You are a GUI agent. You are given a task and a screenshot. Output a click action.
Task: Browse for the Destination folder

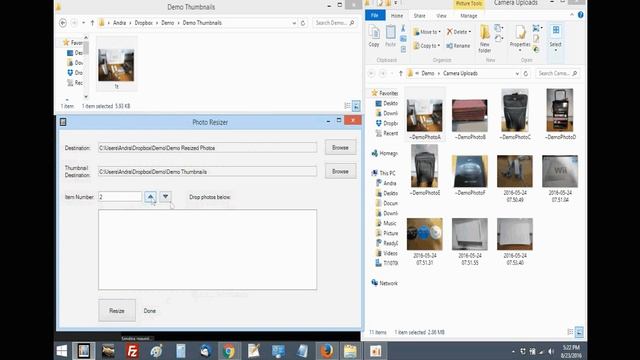340,147
